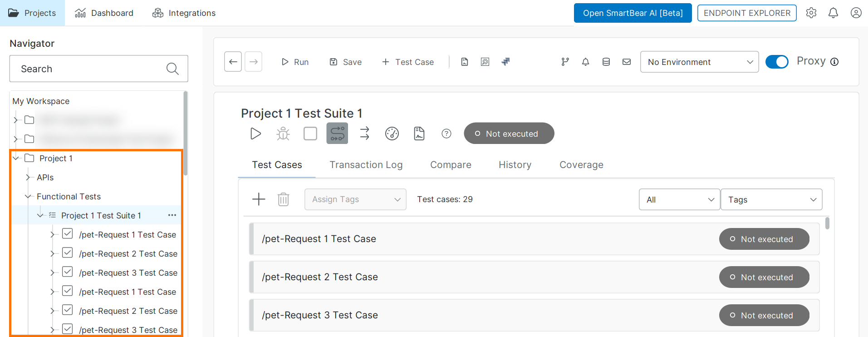Viewport: 868px width, 337px height.
Task: Go to Dashboard
Action: coord(104,13)
